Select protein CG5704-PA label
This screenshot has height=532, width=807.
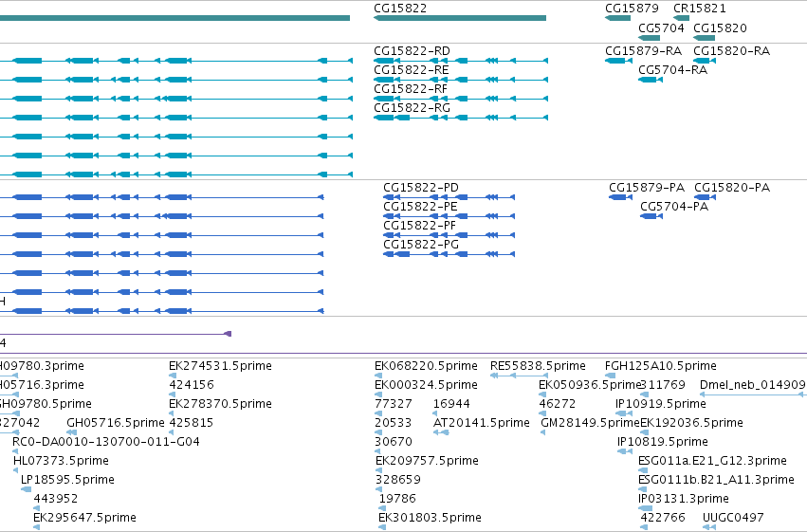[674, 207]
